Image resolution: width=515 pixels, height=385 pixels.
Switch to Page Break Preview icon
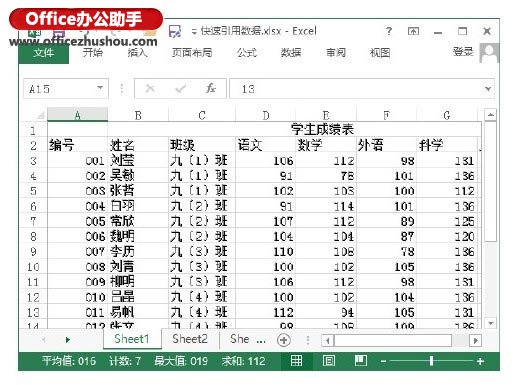pos(361,361)
